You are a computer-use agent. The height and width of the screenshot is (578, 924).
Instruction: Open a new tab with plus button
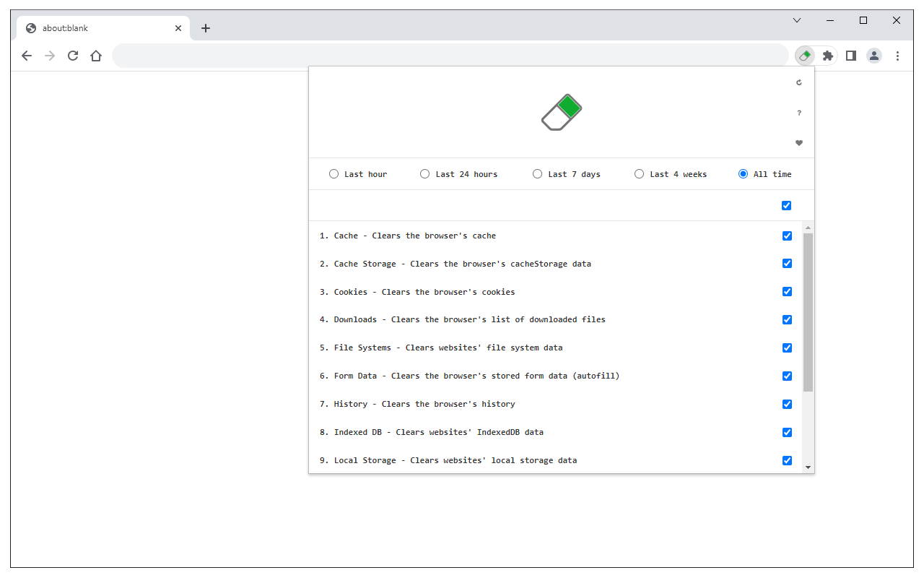pos(206,28)
